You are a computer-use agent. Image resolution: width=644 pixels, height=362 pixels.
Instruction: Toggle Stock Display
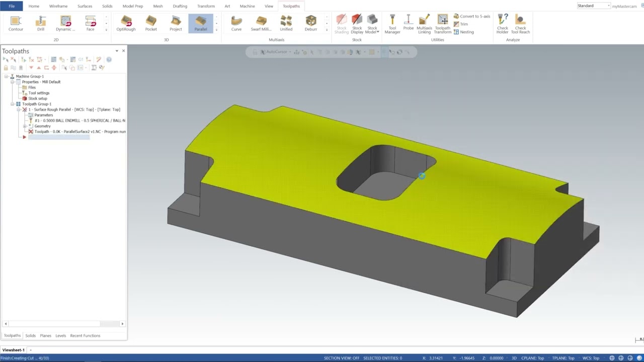[357, 24]
